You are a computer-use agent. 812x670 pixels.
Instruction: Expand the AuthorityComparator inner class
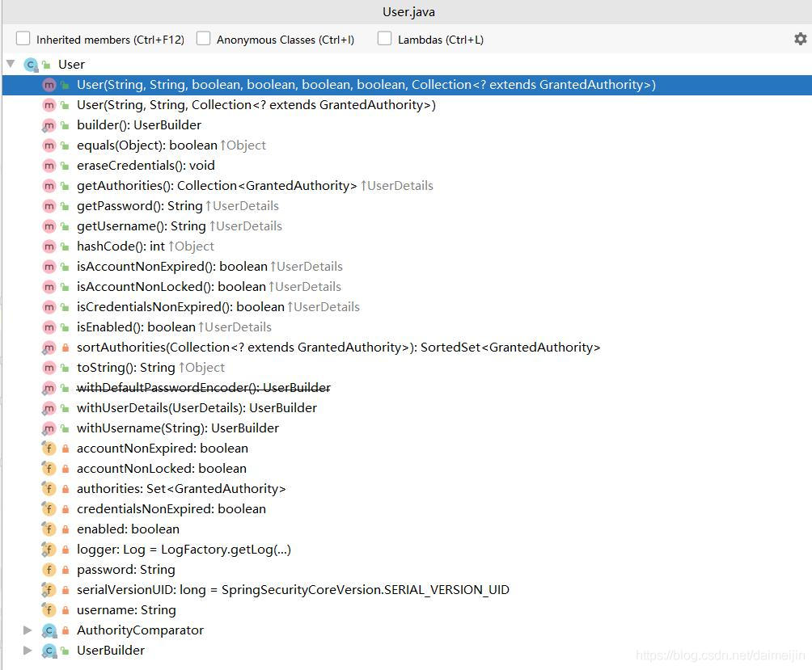(x=27, y=630)
